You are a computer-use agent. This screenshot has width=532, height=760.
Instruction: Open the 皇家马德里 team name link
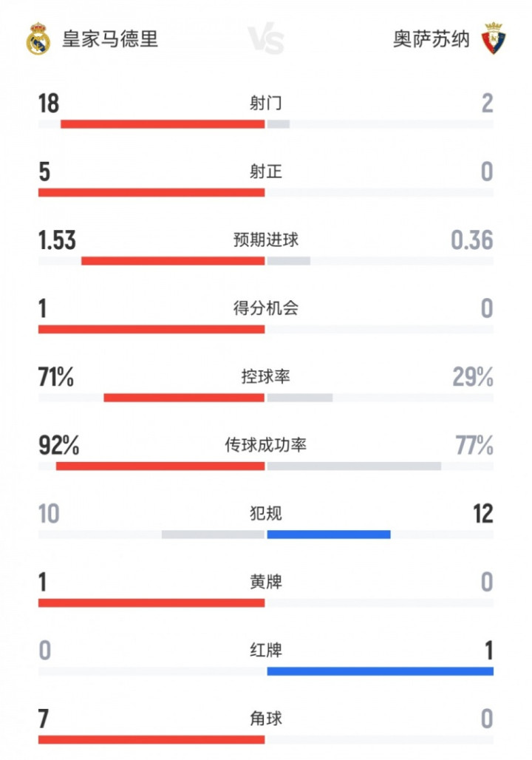coord(110,39)
